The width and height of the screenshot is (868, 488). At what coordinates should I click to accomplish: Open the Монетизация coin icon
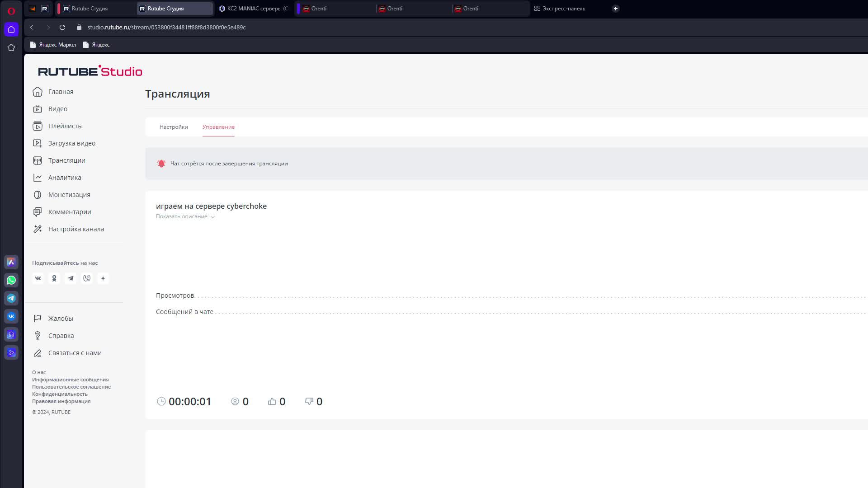(x=38, y=195)
